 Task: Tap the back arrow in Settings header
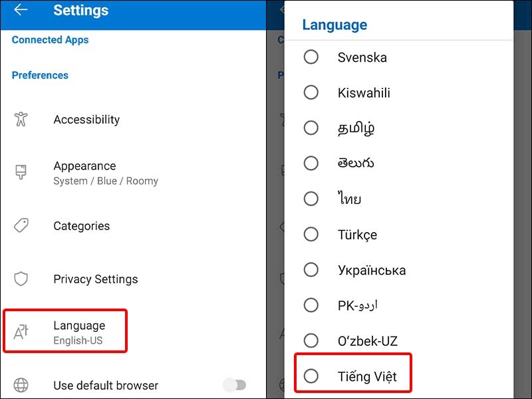[x=21, y=10]
